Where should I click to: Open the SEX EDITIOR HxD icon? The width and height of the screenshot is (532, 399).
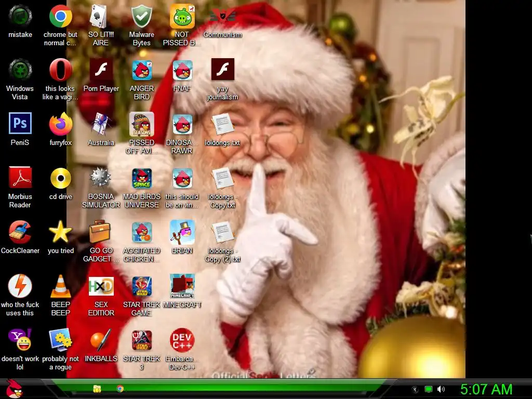pyautogui.click(x=101, y=286)
